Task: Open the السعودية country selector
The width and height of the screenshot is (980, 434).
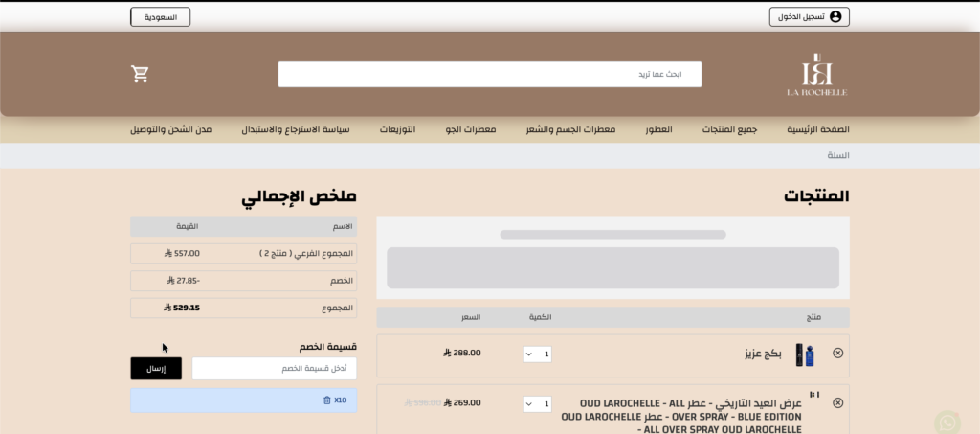Action: coord(161,17)
